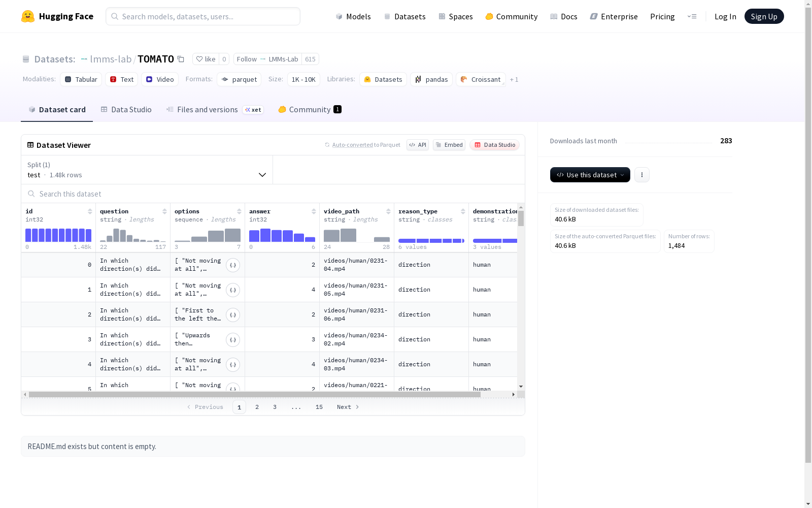
Task: Expand JSON for row 1 options cell
Action: pyautogui.click(x=233, y=290)
